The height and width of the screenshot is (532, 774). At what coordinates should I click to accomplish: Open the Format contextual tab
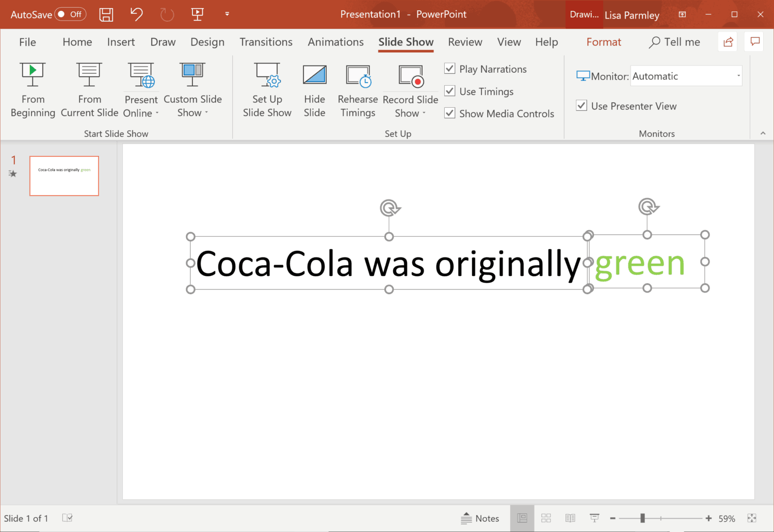click(604, 42)
